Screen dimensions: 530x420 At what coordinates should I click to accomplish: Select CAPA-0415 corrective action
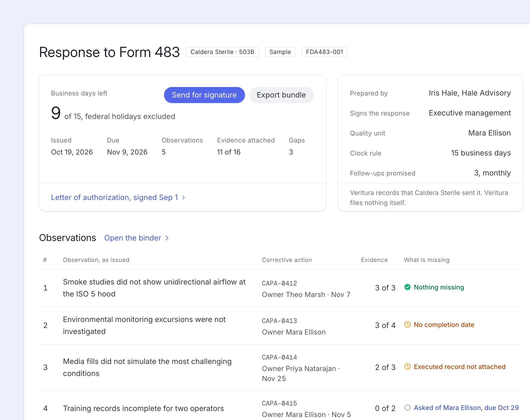(279, 403)
